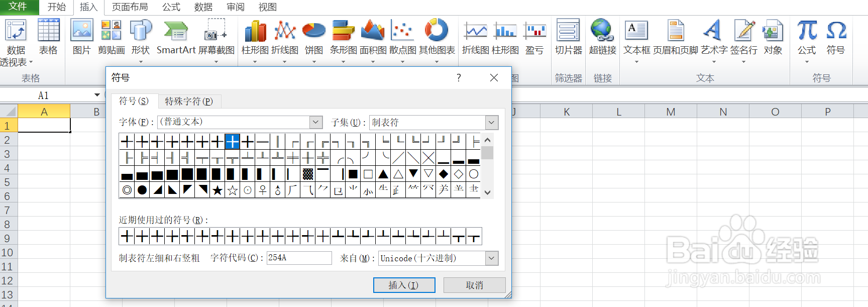
Task: Insert a 饼图 pie chart
Action: [314, 41]
